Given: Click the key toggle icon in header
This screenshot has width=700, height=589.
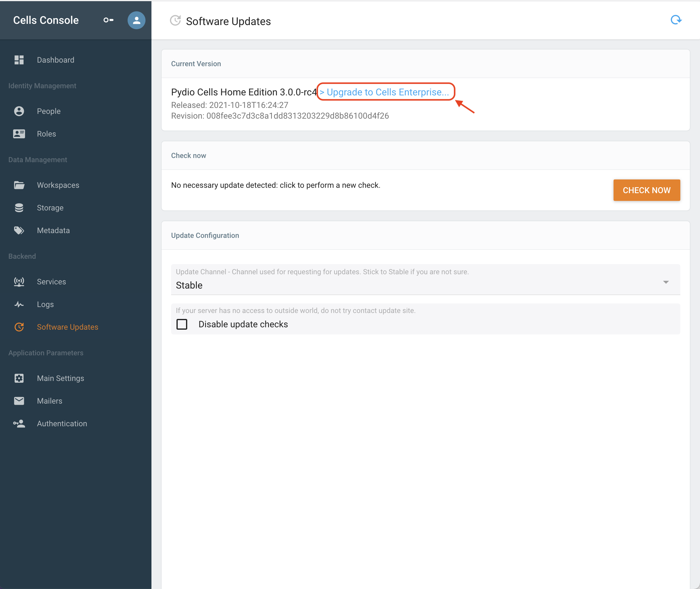Looking at the screenshot, I should point(109,20).
